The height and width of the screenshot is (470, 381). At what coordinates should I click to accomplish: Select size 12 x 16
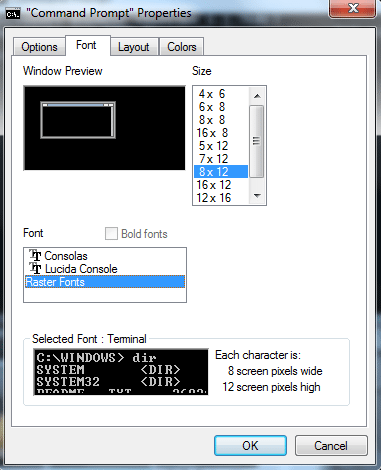221,198
